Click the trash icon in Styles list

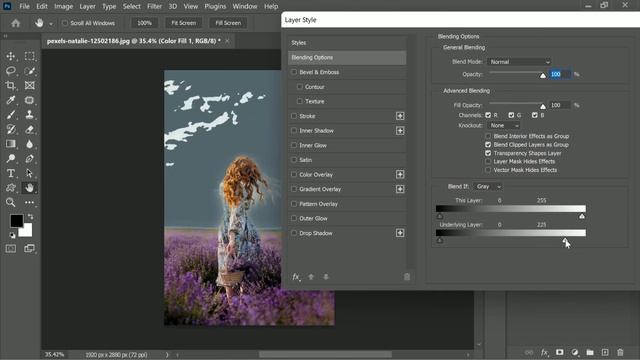click(407, 277)
